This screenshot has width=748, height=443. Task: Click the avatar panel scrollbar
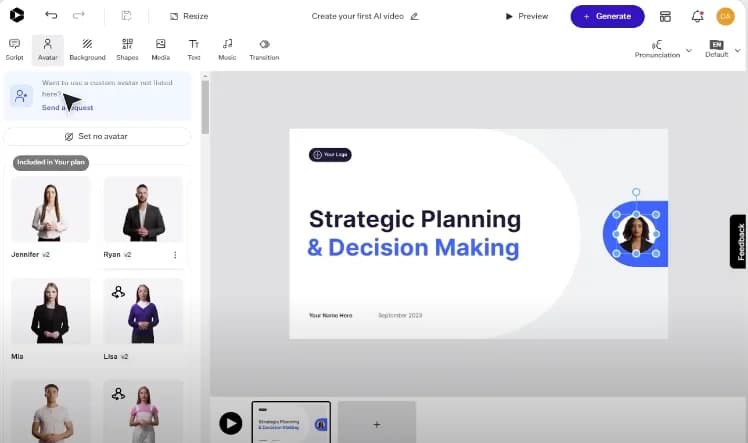(x=205, y=107)
